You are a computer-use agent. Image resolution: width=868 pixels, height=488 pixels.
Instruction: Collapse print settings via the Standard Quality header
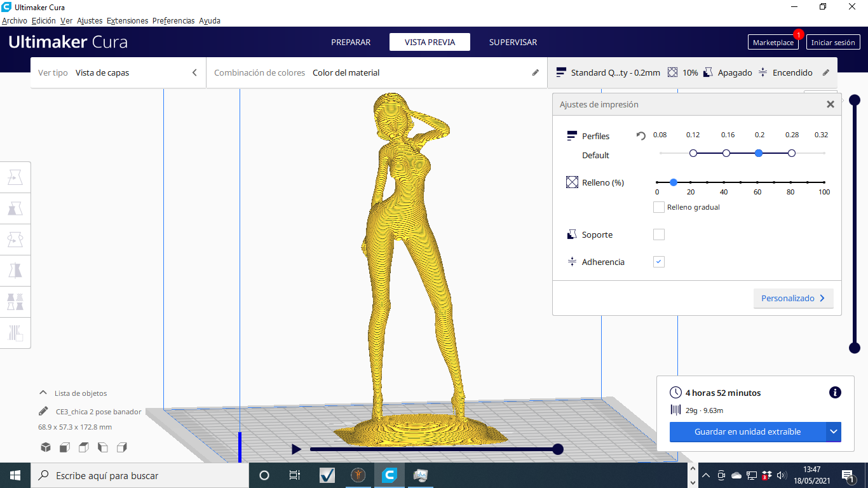click(x=693, y=72)
